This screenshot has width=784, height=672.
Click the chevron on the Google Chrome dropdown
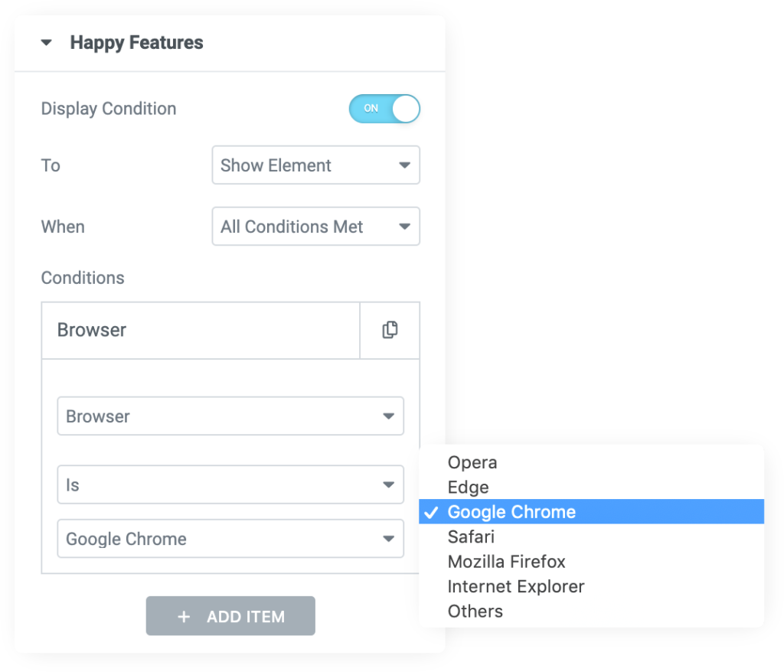pos(389,538)
